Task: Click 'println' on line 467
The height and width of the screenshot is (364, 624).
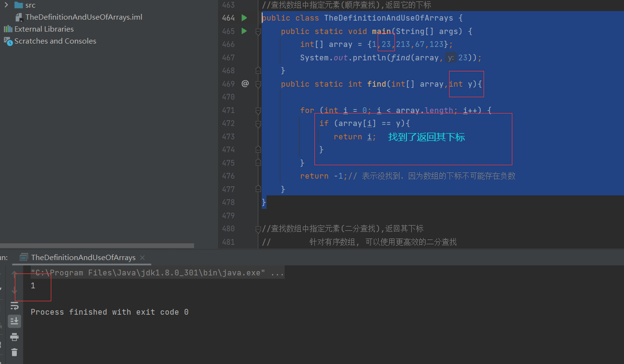Action: pos(370,57)
